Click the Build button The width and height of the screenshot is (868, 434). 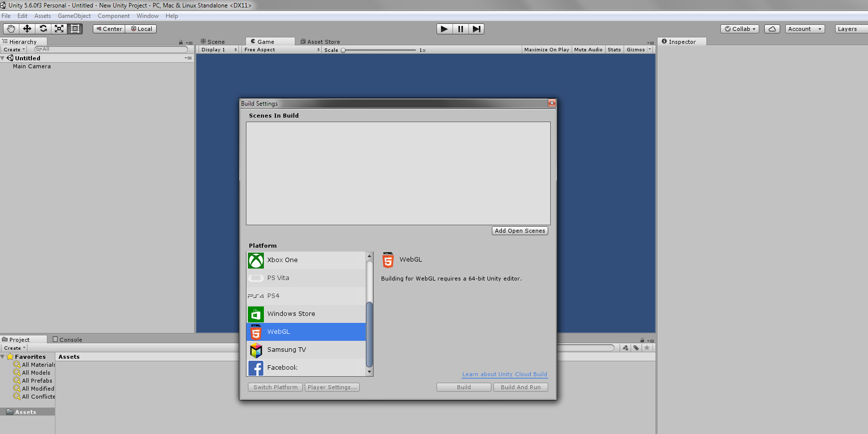point(464,387)
